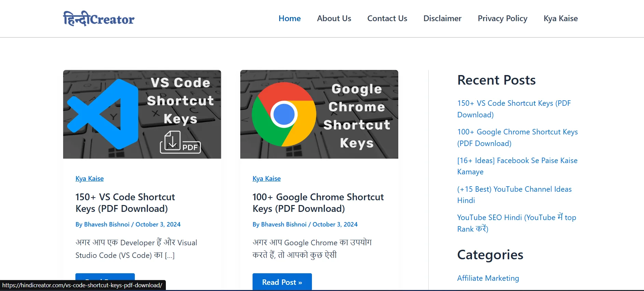Screen dimensions: 644x291
Task: Click Kya Kaise category above VS Code post
Action: [x=89, y=178]
